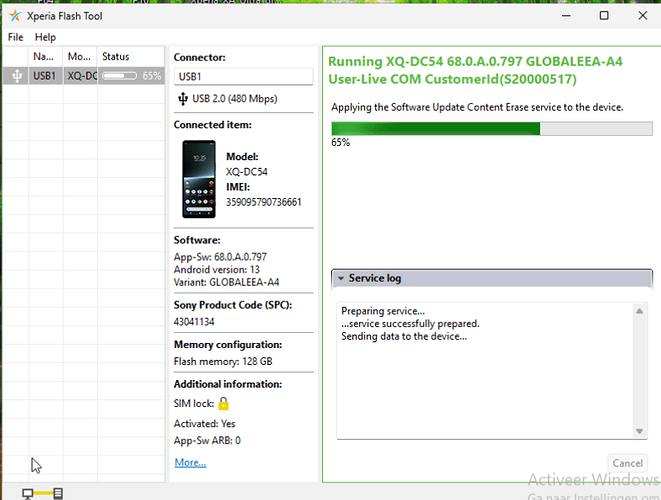Select the XQ-DC model cell in the device row
The image size is (661, 500).
click(80, 76)
